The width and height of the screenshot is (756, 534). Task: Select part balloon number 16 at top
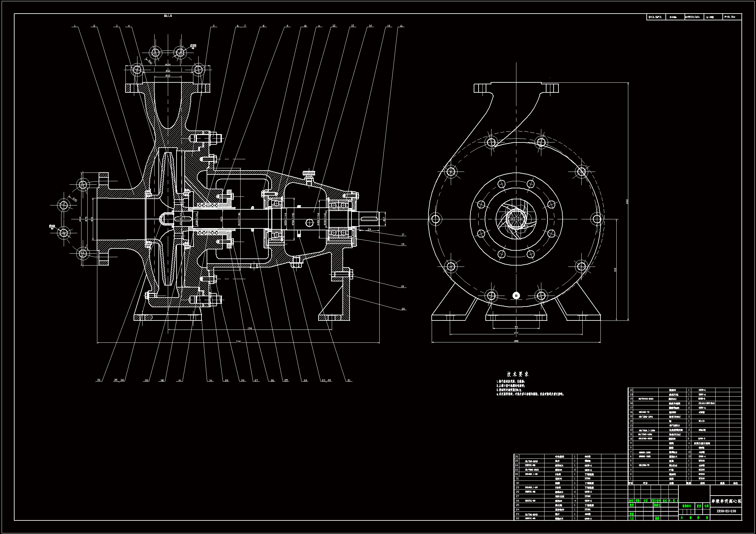click(401, 26)
